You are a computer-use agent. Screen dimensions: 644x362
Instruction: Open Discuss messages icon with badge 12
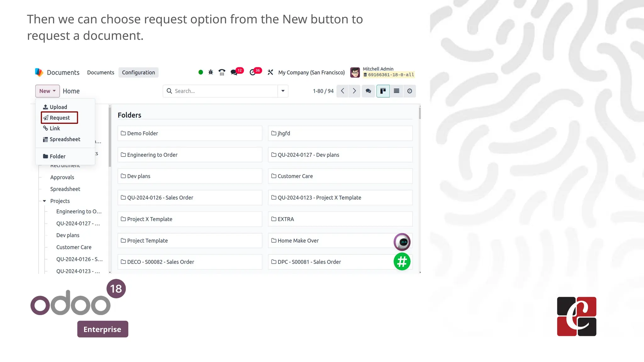(x=234, y=72)
